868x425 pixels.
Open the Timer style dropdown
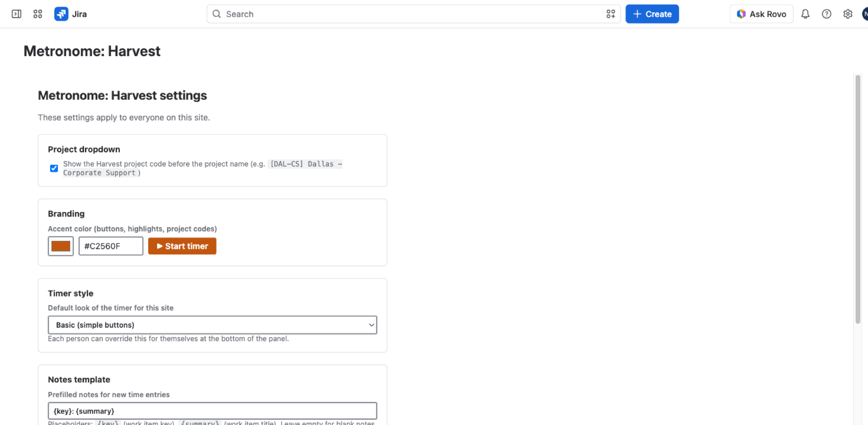coord(212,325)
